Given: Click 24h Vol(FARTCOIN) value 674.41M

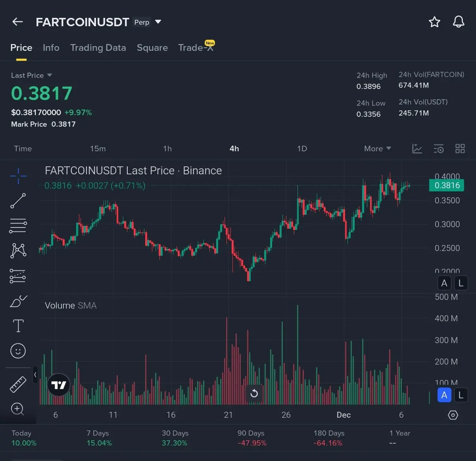Looking at the screenshot, I should [414, 85].
